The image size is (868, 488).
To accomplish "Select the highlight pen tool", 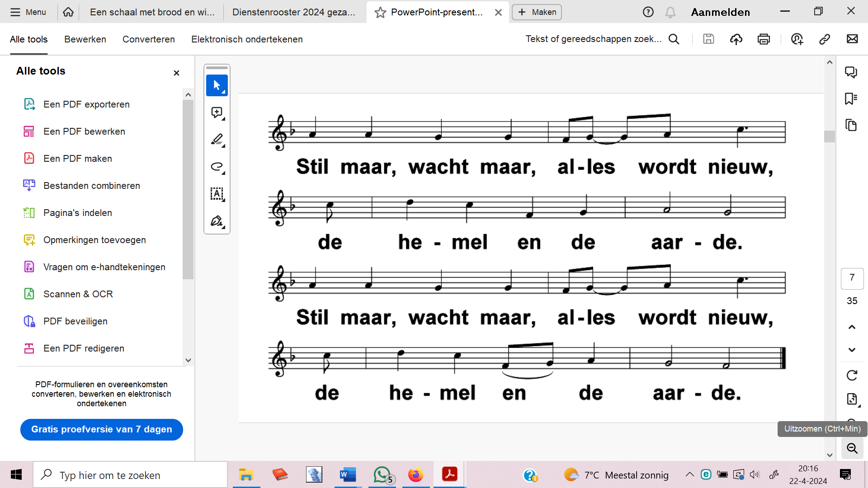I will click(x=217, y=140).
